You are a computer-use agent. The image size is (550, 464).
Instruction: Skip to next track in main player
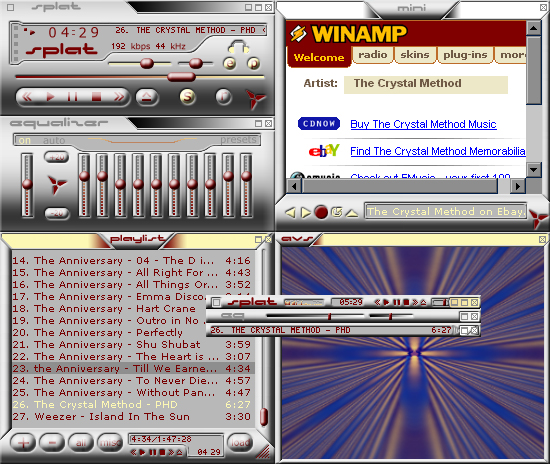[119, 96]
